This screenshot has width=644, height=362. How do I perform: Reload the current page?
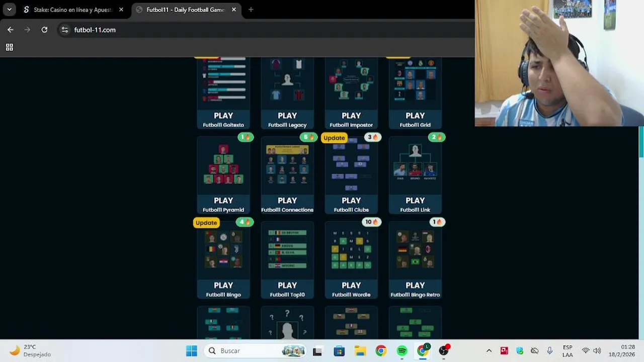44,30
